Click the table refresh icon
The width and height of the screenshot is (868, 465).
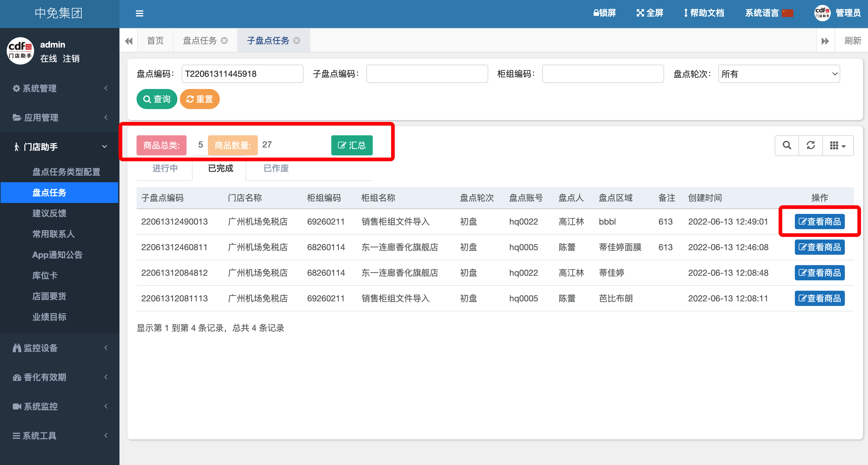pos(810,145)
